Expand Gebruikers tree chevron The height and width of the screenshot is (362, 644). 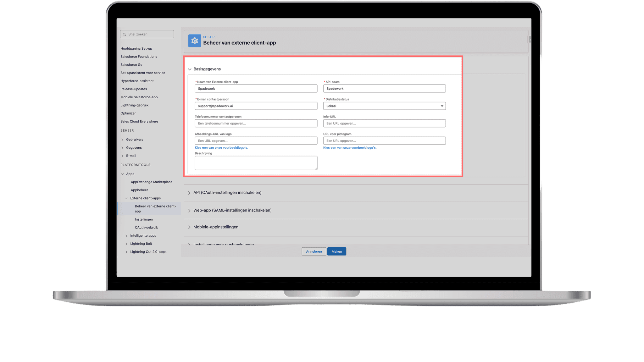[122, 140]
